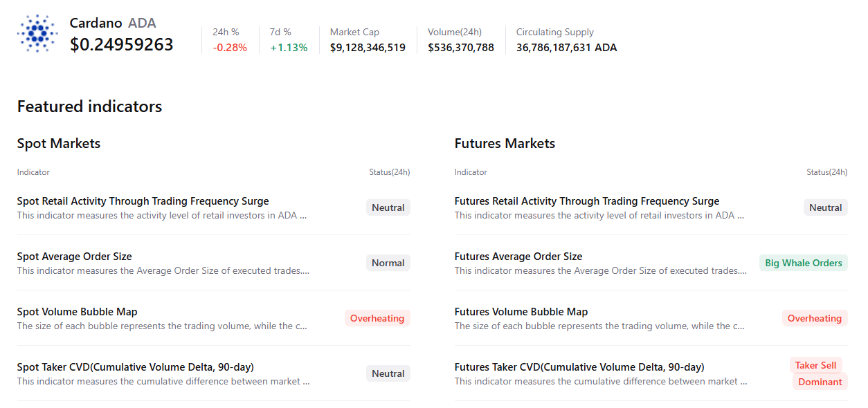The image size is (868, 408).
Task: Click the Market Cap label
Action: click(354, 32)
